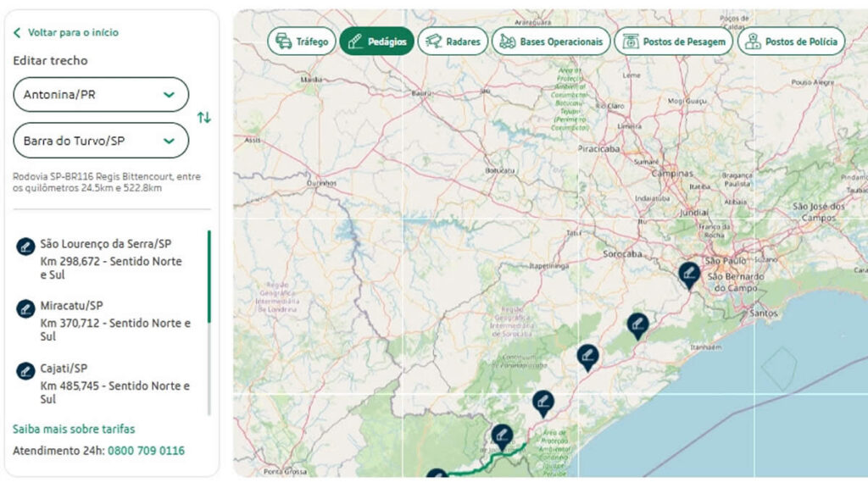Image resolution: width=868 pixels, height=488 pixels.
Task: Show Postos de Polícia on the map
Action: tap(791, 42)
